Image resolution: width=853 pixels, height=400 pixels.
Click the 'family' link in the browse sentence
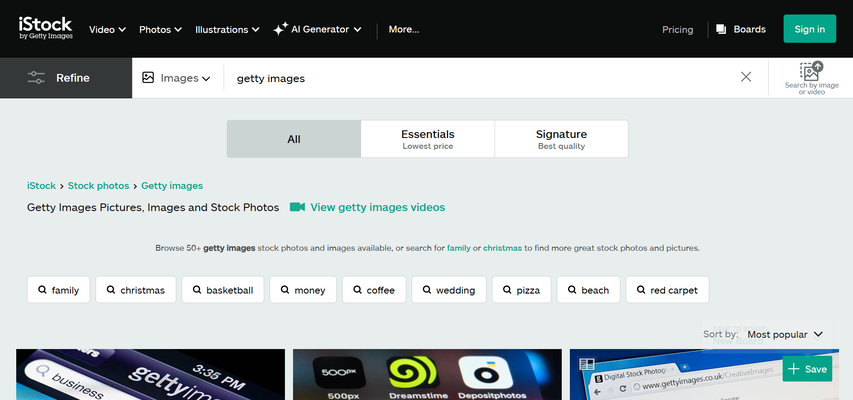click(x=459, y=248)
